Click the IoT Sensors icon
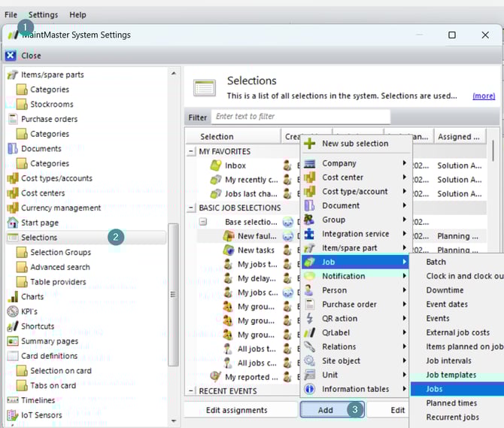This screenshot has height=428, width=504. pyautogui.click(x=13, y=414)
